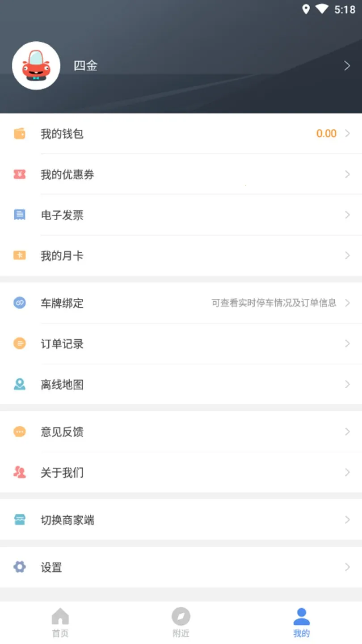Switch to the 首页 home tab
The width and height of the screenshot is (362, 644).
60,622
